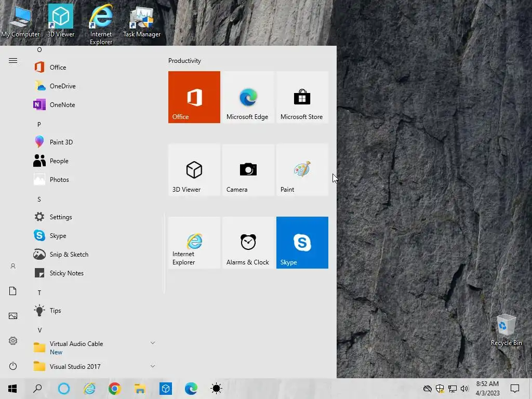532x399 pixels.
Task: Start Paint 3D from the app list
Action: pos(95,142)
